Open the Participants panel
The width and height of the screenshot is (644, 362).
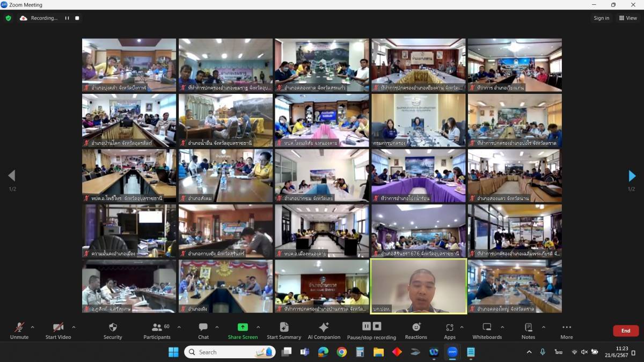157,330
